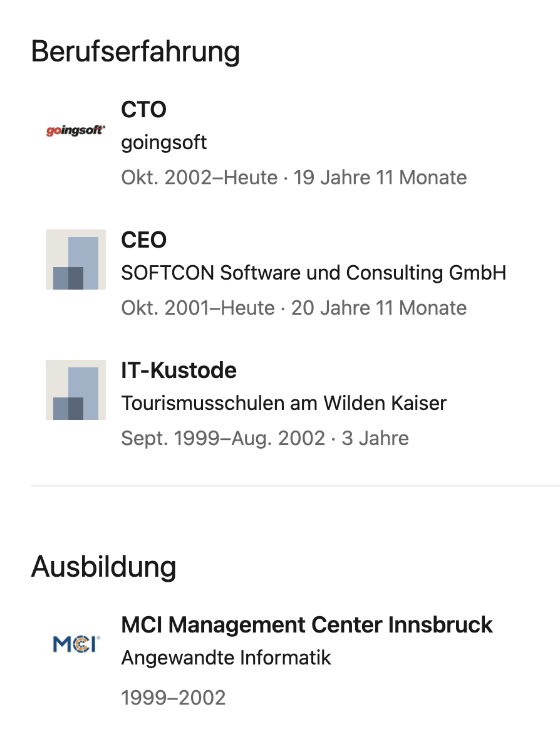Click Sept. 1999–Aug. 2002 duration text
This screenshot has width=560, height=751.
(223, 438)
